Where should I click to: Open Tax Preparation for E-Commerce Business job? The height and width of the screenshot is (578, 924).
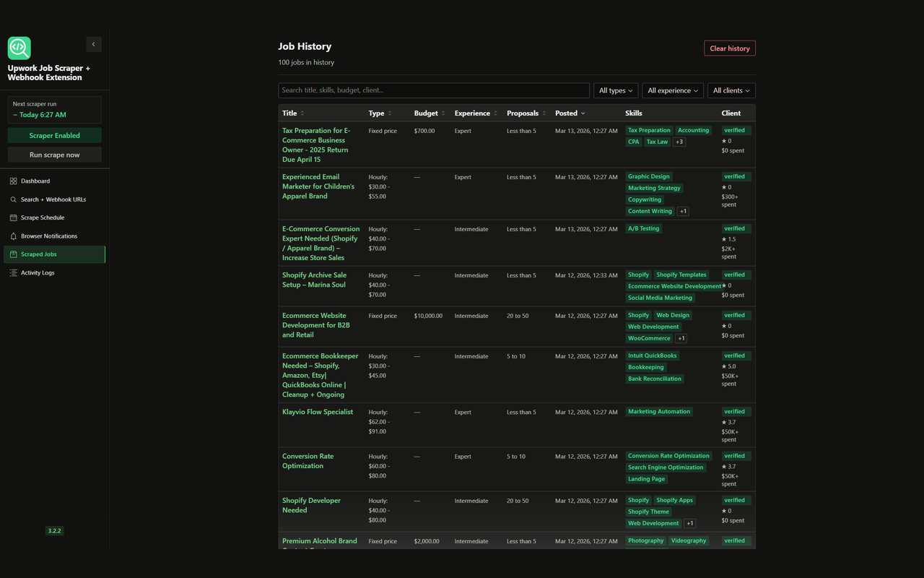(x=317, y=145)
